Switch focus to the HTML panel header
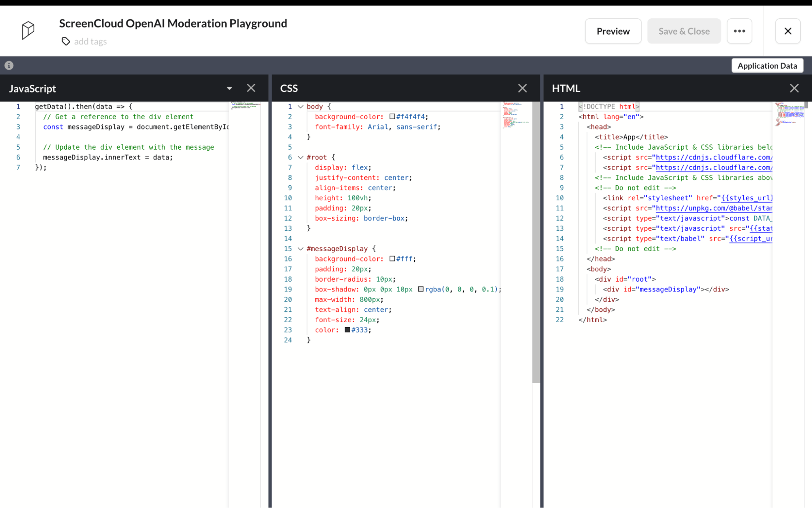Image resolution: width=812 pixels, height=508 pixels. tap(566, 88)
